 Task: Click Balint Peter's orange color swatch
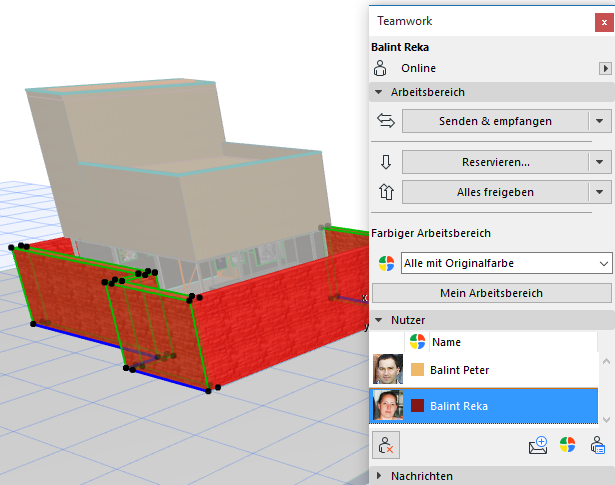(417, 370)
